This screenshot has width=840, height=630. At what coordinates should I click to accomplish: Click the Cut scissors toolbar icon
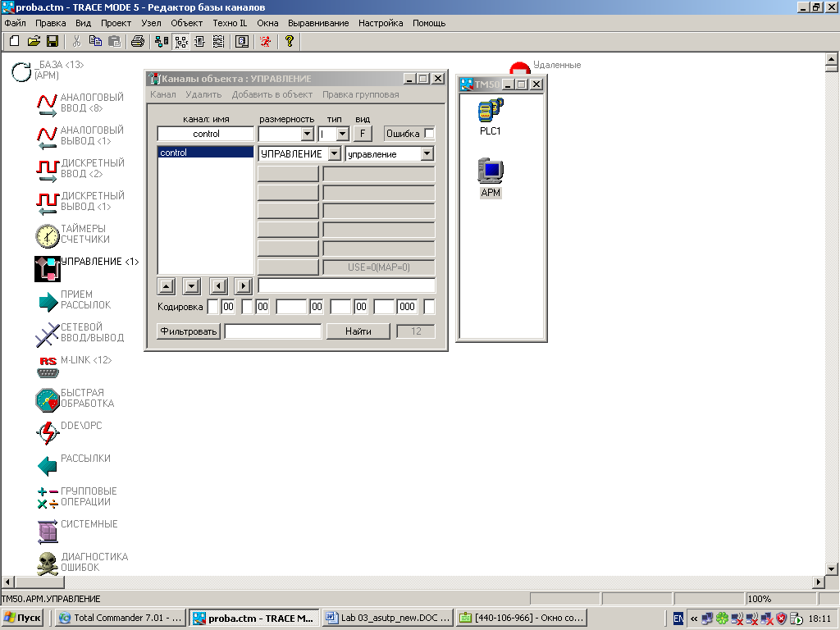(x=76, y=41)
